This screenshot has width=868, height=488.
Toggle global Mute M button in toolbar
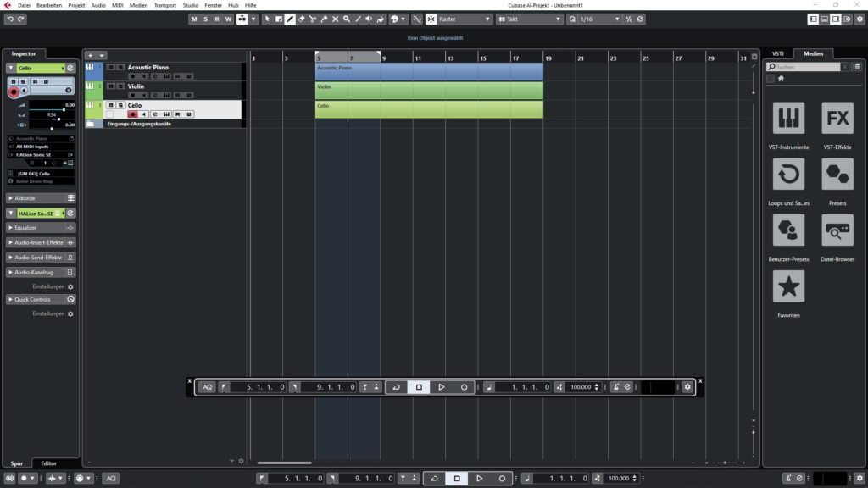(x=194, y=19)
